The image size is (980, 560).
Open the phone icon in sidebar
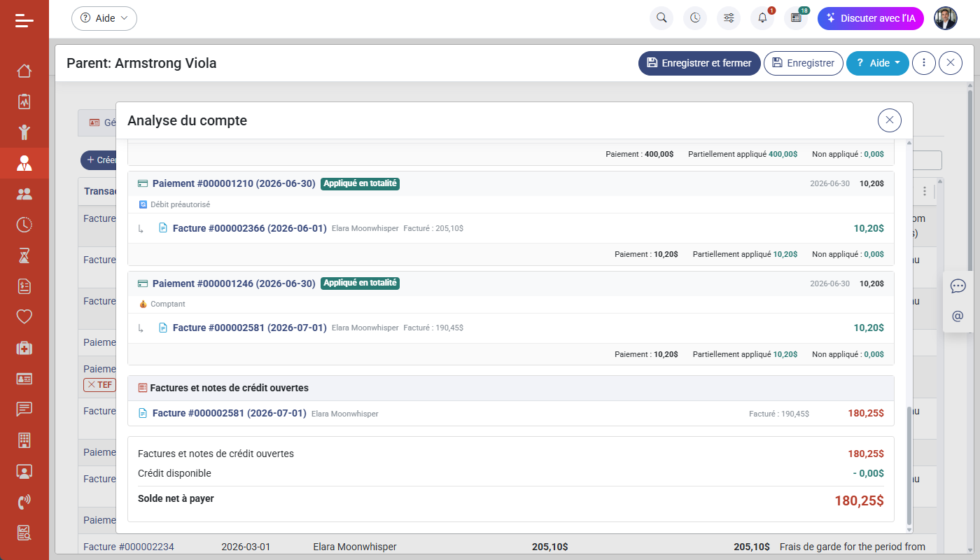click(24, 501)
